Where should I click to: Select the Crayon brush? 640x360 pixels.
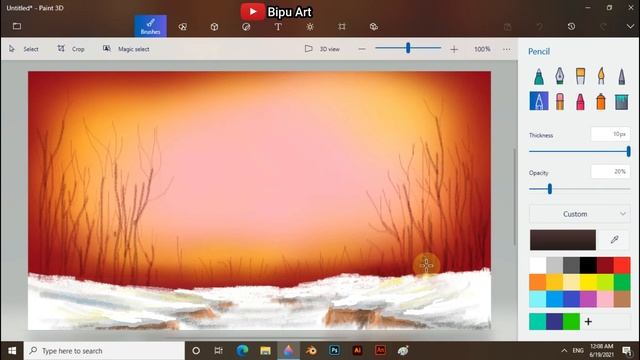[x=580, y=101]
